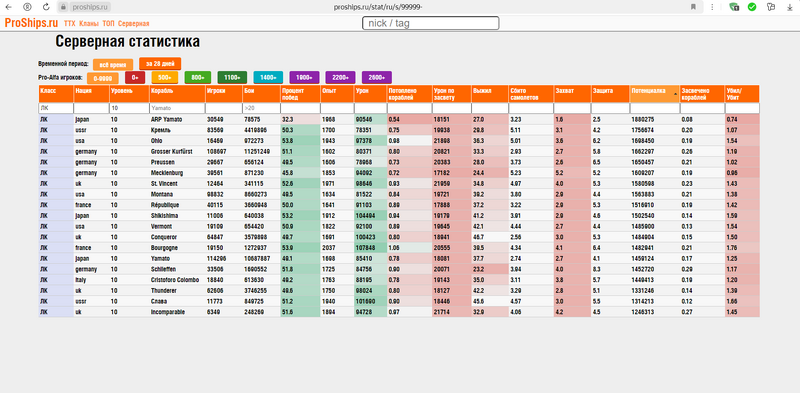800x393 pixels.
Task: Focus the nick / tag search field
Action: point(431,23)
